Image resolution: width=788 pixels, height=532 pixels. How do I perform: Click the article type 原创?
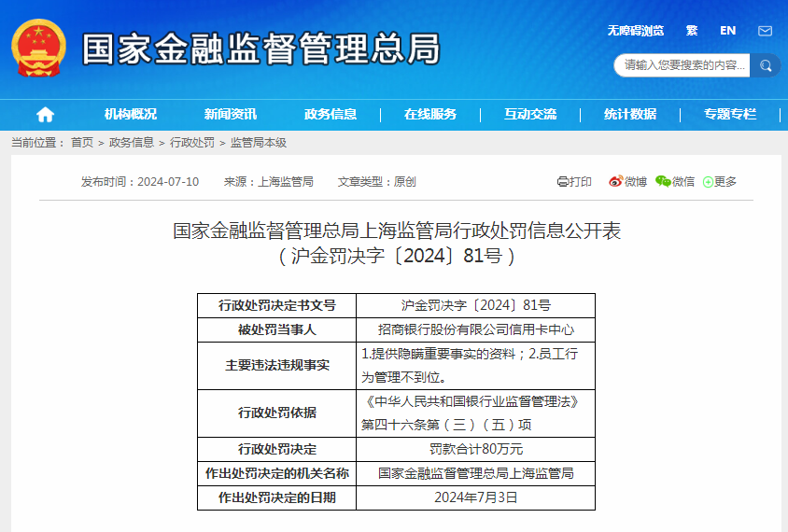coord(405,182)
